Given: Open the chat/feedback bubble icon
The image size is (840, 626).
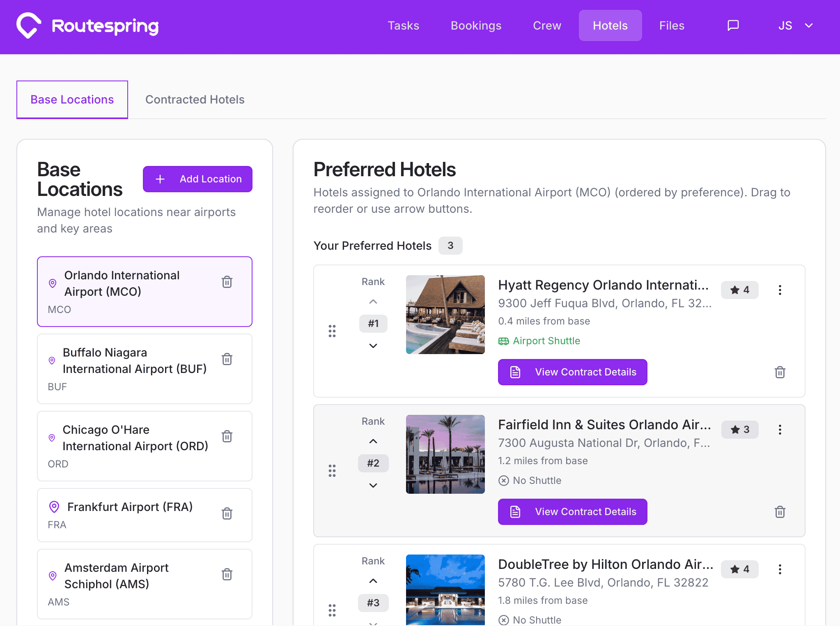Looking at the screenshot, I should 733,25.
